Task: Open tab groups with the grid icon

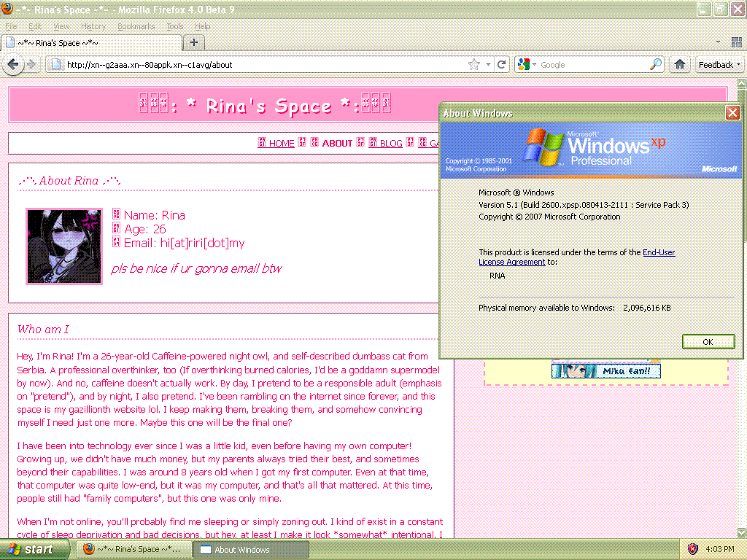Action: point(738,42)
